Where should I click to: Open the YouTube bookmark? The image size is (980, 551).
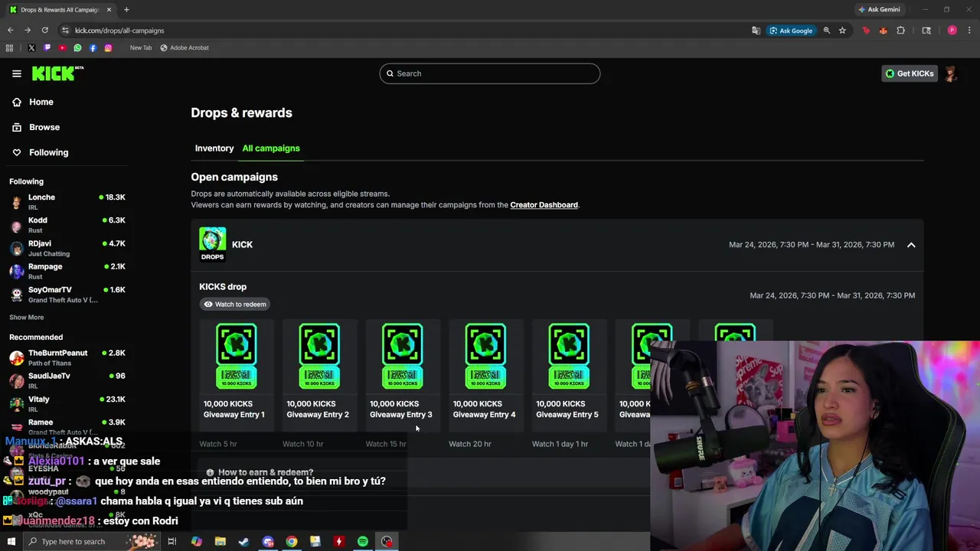62,47
